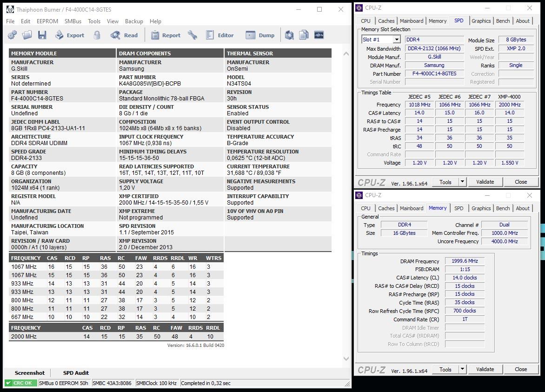Select the Graphics tab in upper CPU-Z
Viewport: 545px width, 392px height.
(481, 21)
